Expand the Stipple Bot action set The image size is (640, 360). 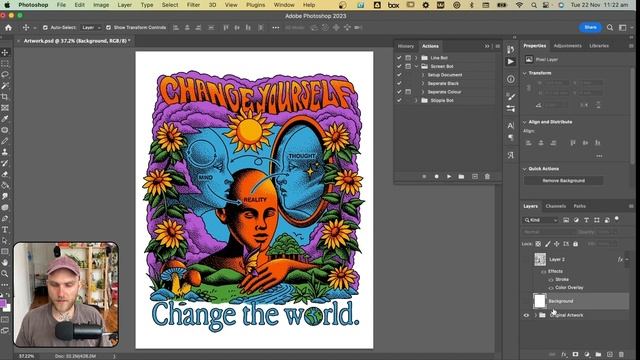416,100
